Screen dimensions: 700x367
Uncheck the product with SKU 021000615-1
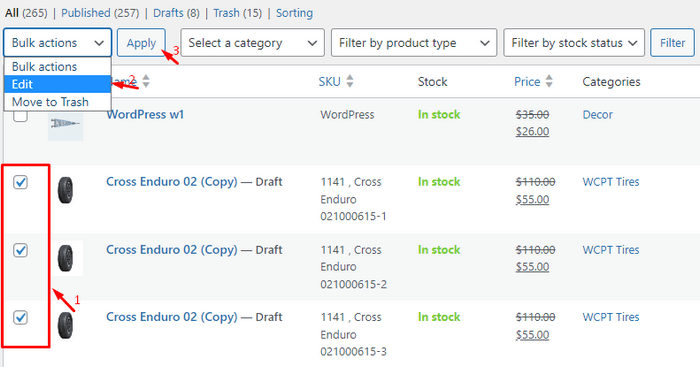pyautogui.click(x=20, y=182)
